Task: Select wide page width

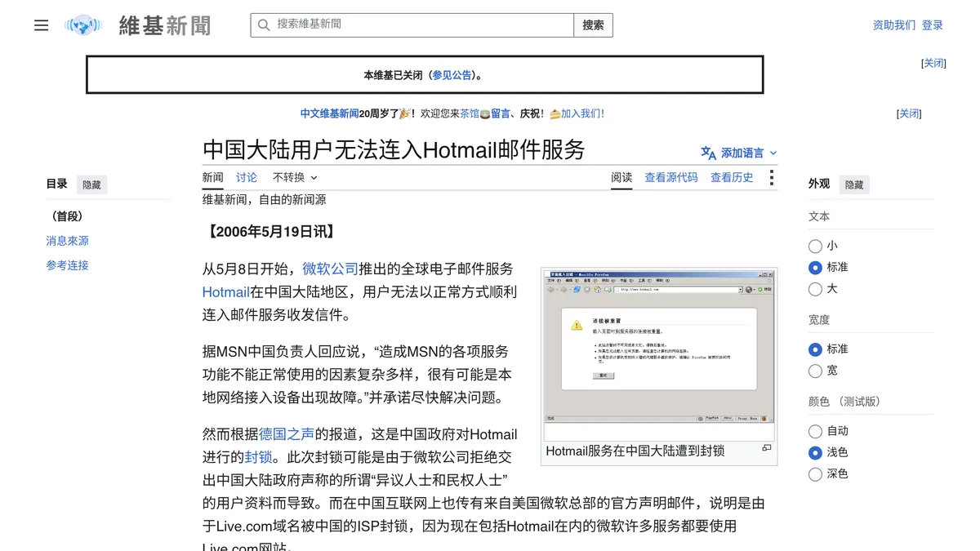Action: (x=815, y=371)
